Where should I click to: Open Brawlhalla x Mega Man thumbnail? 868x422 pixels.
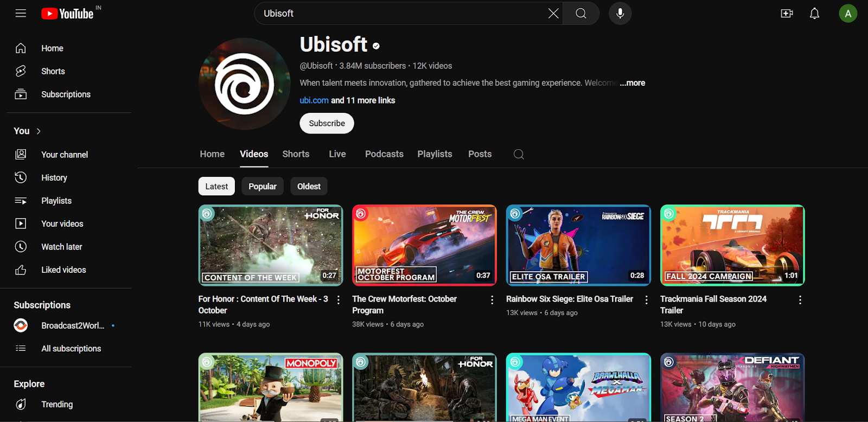[x=578, y=387]
